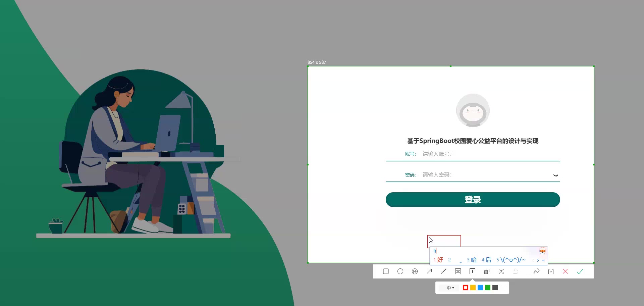Image resolution: width=644 pixels, height=306 pixels.
Task: Share the screenshot with forward arrow
Action: click(536, 271)
